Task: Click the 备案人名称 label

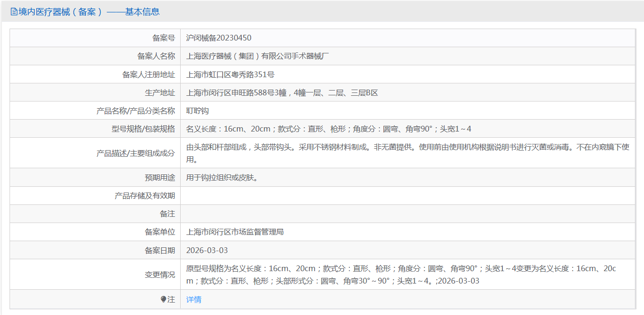Action: pyautogui.click(x=156, y=56)
